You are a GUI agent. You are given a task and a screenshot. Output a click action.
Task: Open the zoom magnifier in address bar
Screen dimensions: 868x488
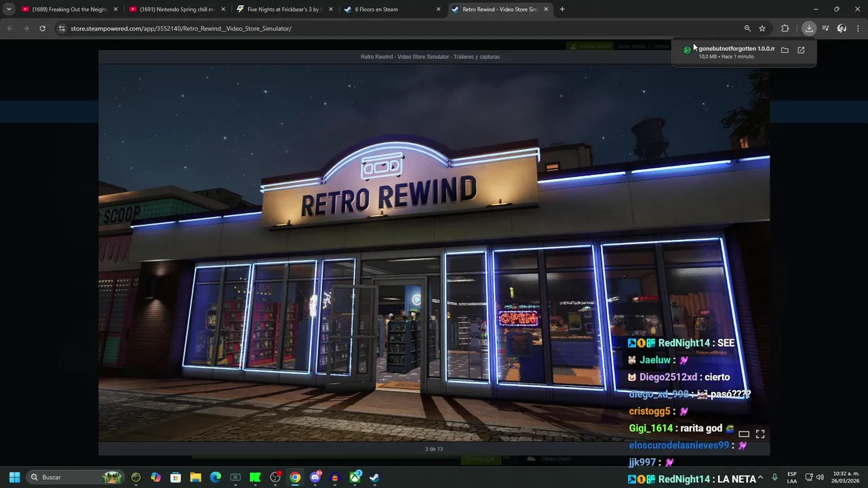pyautogui.click(x=747, y=28)
